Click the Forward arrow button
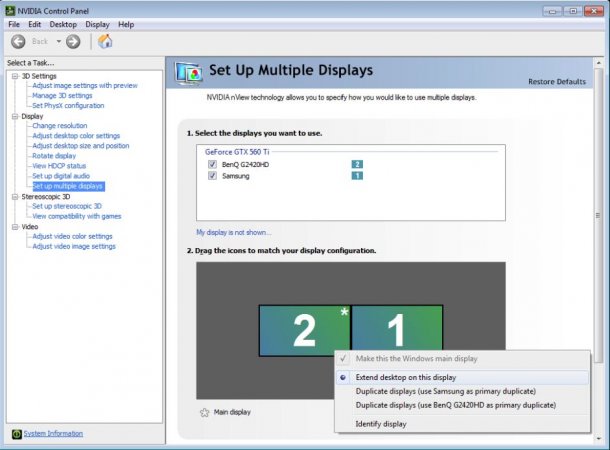The image size is (610, 450). [x=73, y=41]
